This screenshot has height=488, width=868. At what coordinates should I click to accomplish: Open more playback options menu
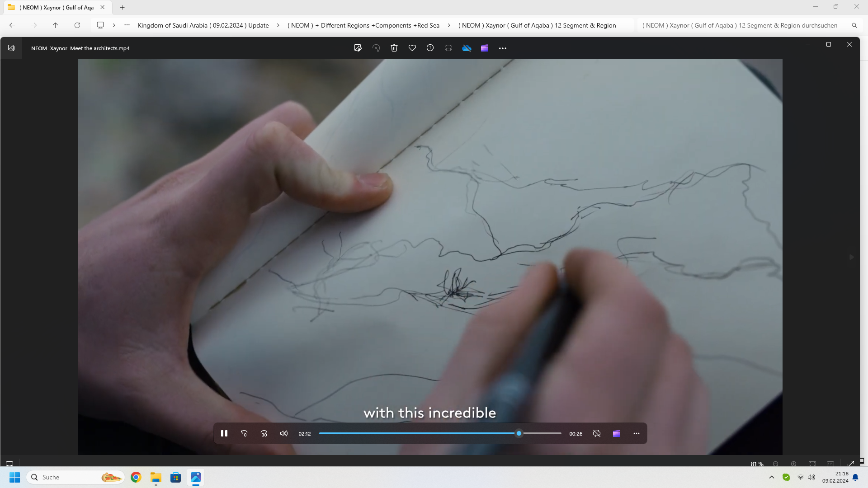coord(637,433)
